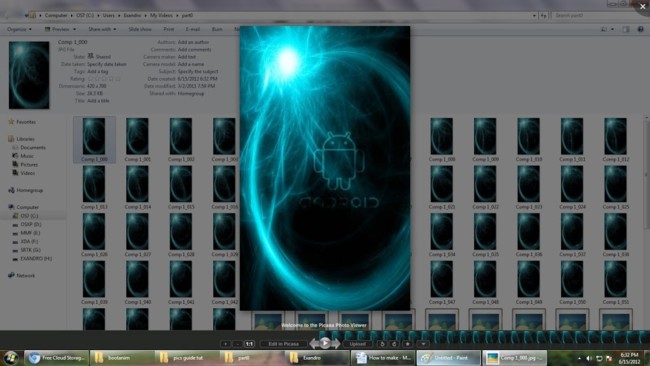The height and width of the screenshot is (366, 650).
Task: Switch to the Untitled - Paint taskbar item
Action: tap(448, 358)
